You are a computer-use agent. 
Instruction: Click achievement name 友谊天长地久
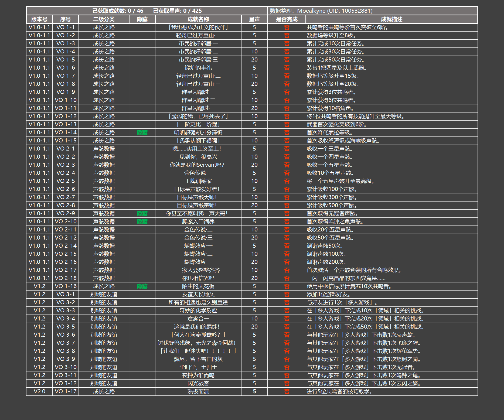[198, 294]
